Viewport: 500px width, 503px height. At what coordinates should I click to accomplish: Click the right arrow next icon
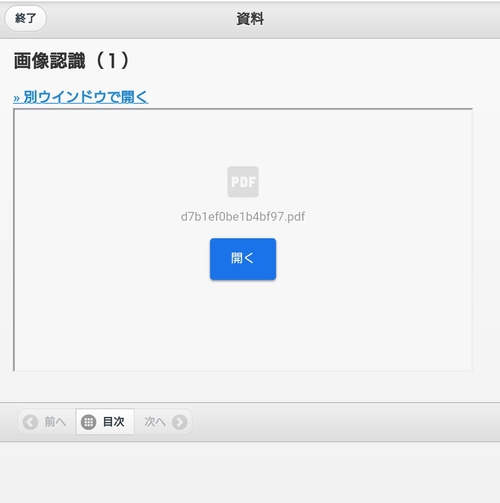180,422
